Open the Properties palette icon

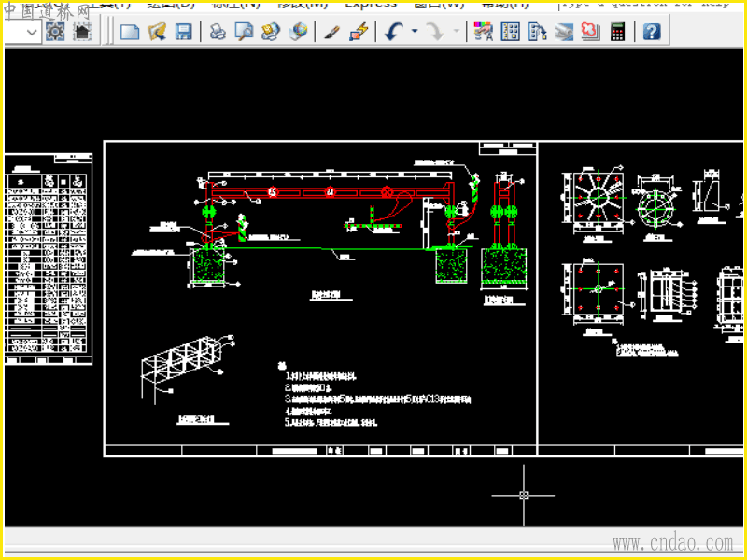(483, 33)
